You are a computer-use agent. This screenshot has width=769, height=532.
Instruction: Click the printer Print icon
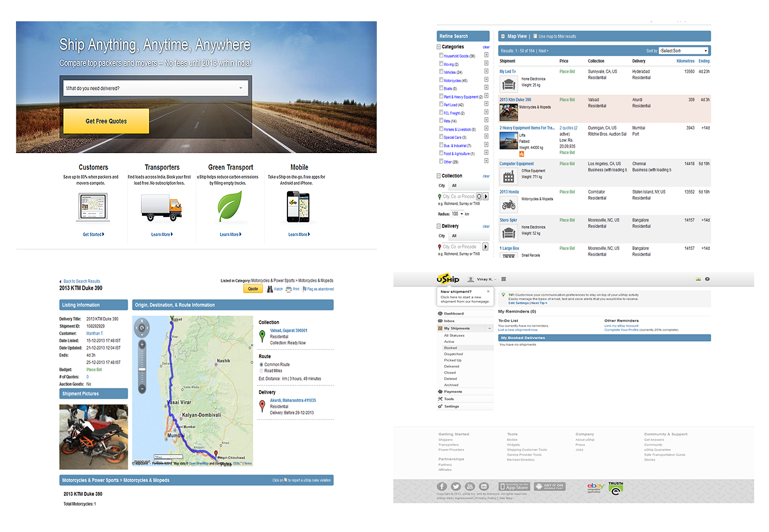[x=289, y=290]
